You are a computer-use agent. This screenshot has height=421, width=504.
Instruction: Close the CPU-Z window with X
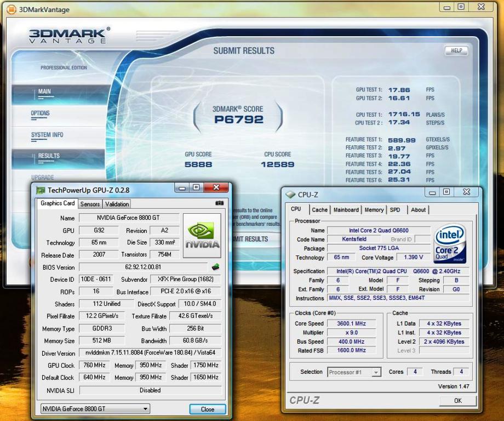coord(466,192)
